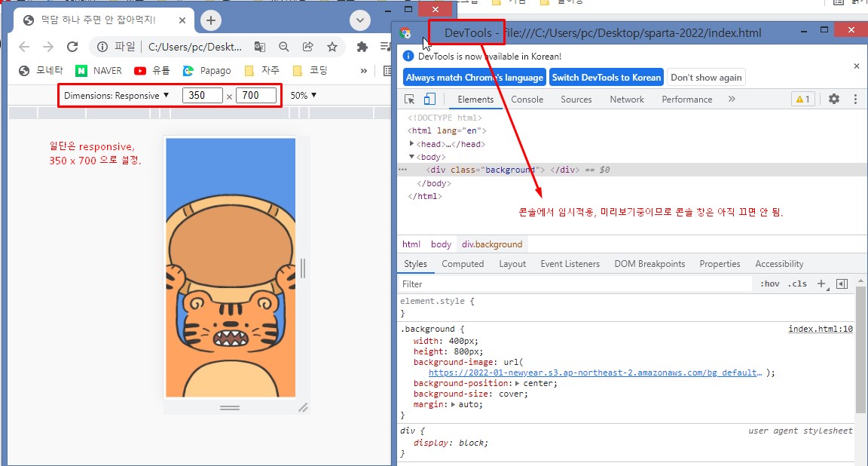Open the 모네타 bookmark
The image size is (868, 466).
click(41, 70)
